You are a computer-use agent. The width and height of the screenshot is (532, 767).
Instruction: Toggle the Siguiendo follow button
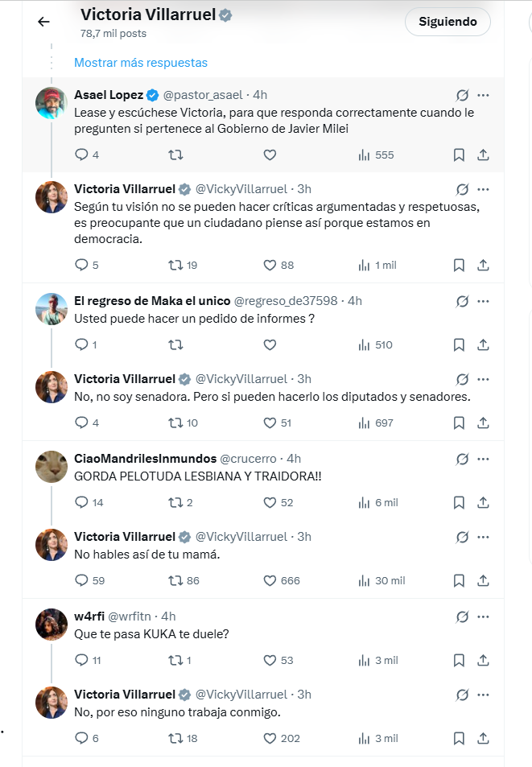pos(447,22)
